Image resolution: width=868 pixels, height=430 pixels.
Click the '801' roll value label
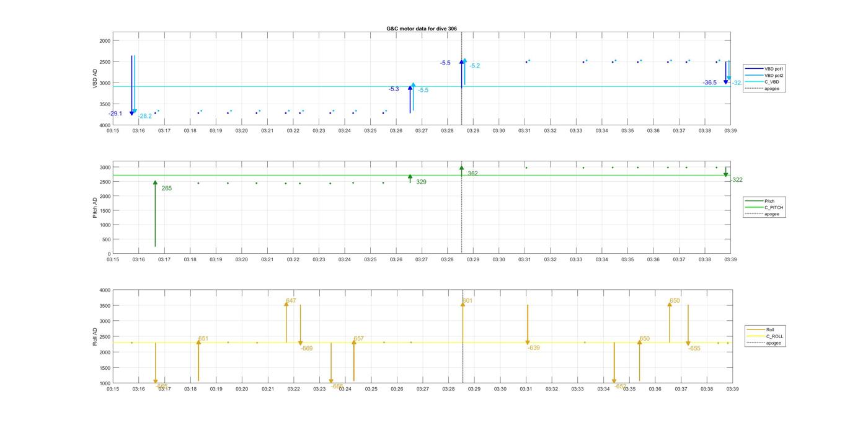tap(467, 301)
